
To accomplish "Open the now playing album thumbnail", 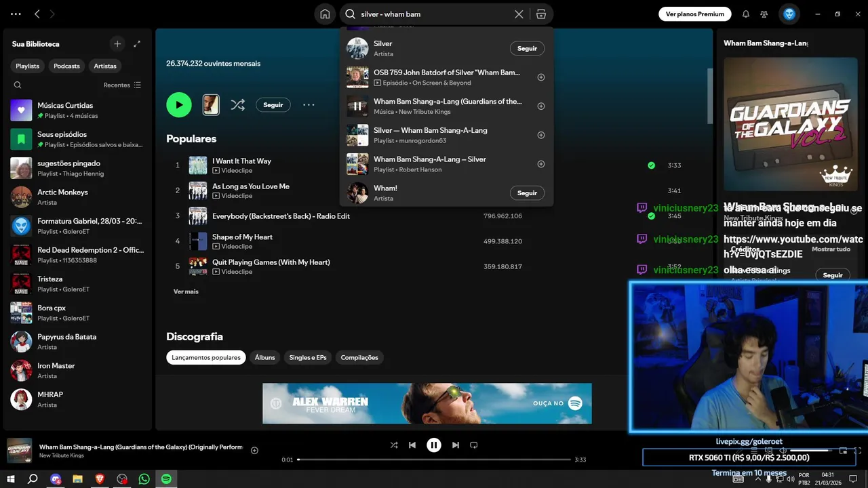I will click(x=19, y=451).
